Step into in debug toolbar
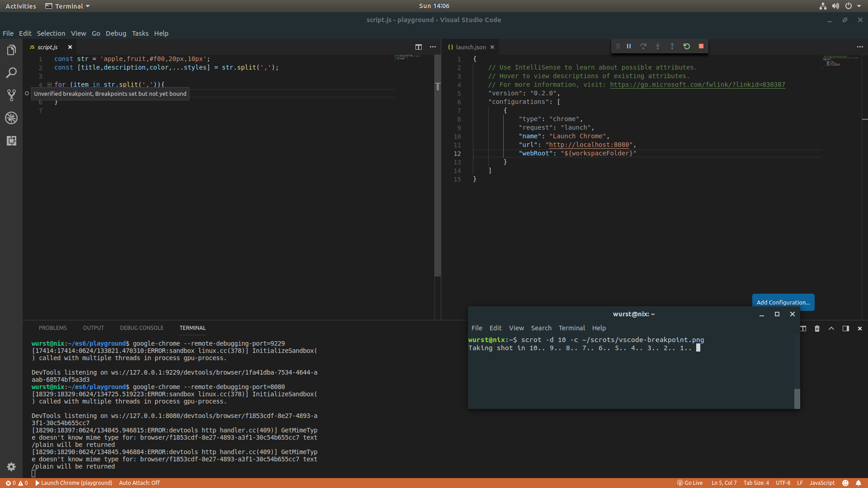The height and width of the screenshot is (488, 868). (x=657, y=46)
